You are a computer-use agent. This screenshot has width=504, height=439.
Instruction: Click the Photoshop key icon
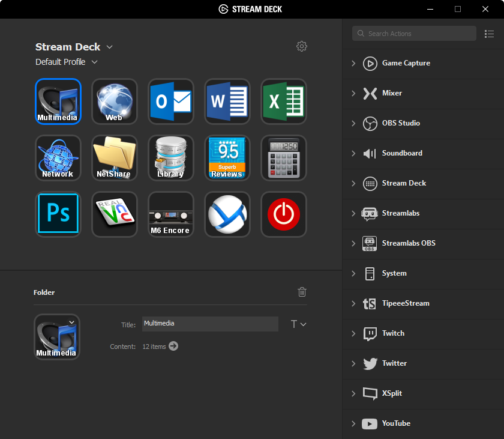58,214
